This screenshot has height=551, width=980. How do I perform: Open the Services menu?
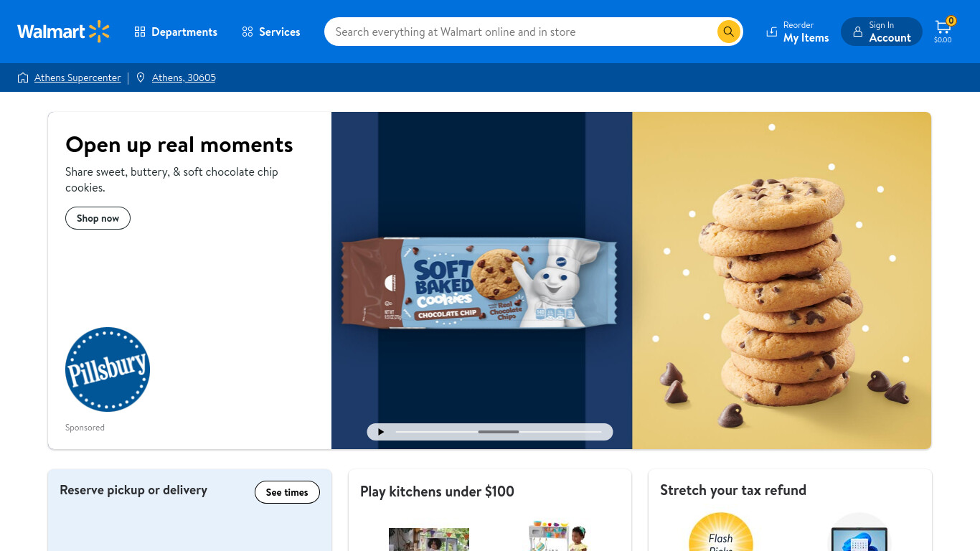[x=271, y=32]
